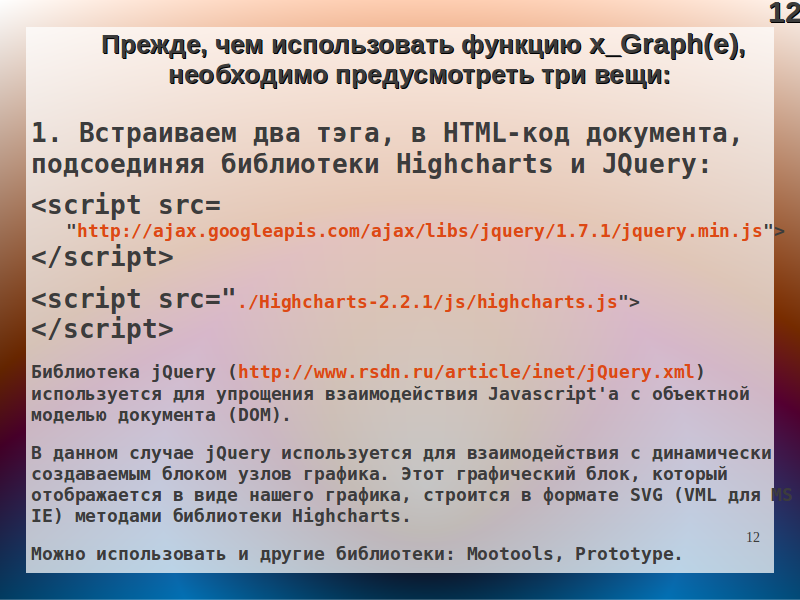Follow the www.rsdn.ru jQuery.xml article link
The width and height of the screenshot is (800, 600).
click(x=466, y=372)
